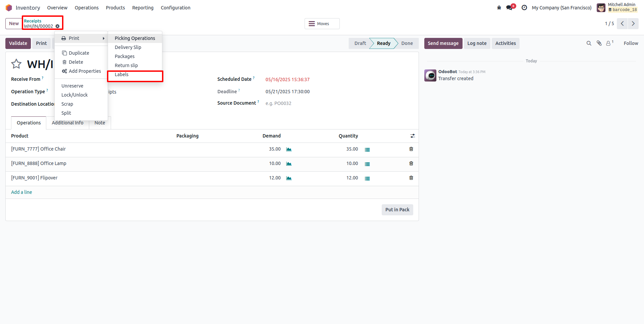The image size is (644, 324).
Task: Delete the Office Chair line
Action: (411, 149)
